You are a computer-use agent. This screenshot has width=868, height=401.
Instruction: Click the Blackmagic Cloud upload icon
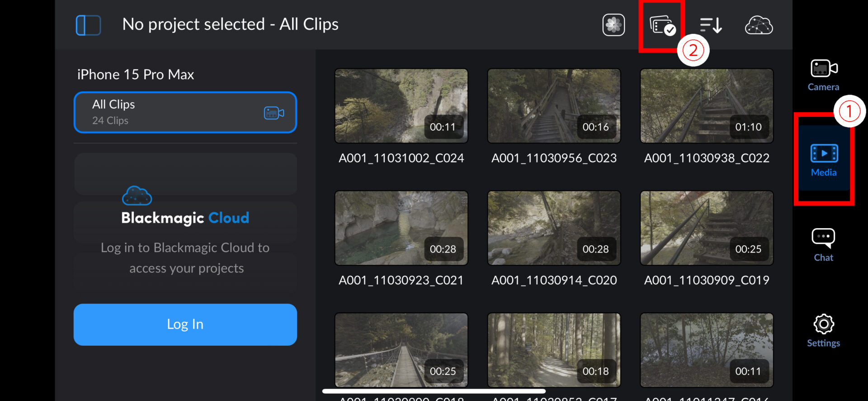(x=759, y=25)
